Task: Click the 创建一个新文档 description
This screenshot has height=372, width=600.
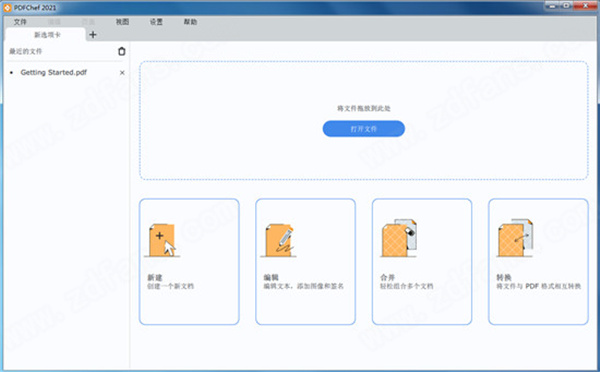Action: 171,286
